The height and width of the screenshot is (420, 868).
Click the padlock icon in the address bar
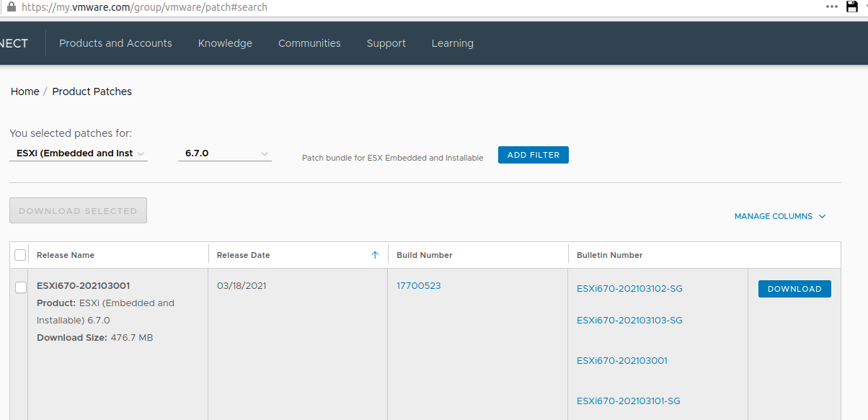coord(12,6)
